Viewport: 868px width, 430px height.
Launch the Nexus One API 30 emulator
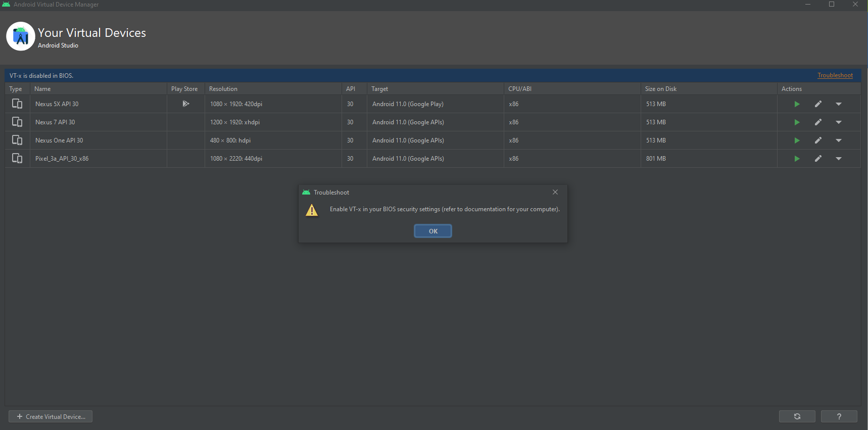click(x=797, y=140)
